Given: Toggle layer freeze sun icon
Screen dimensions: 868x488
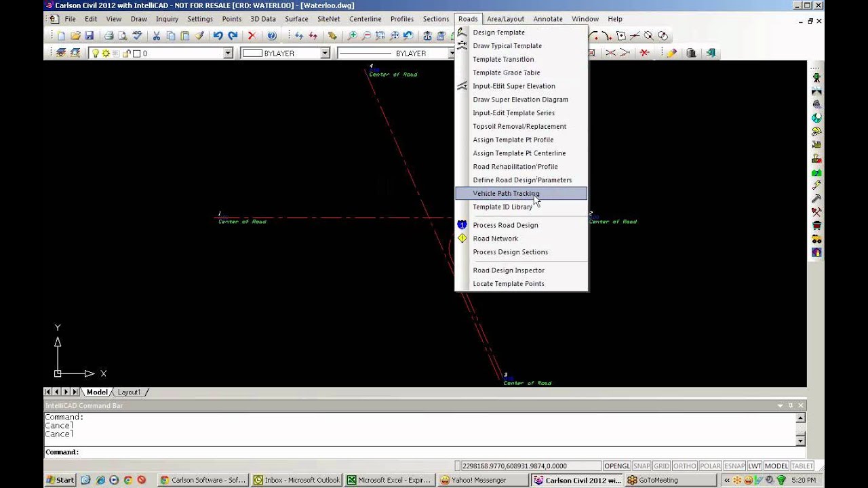Looking at the screenshot, I should click(x=106, y=54).
